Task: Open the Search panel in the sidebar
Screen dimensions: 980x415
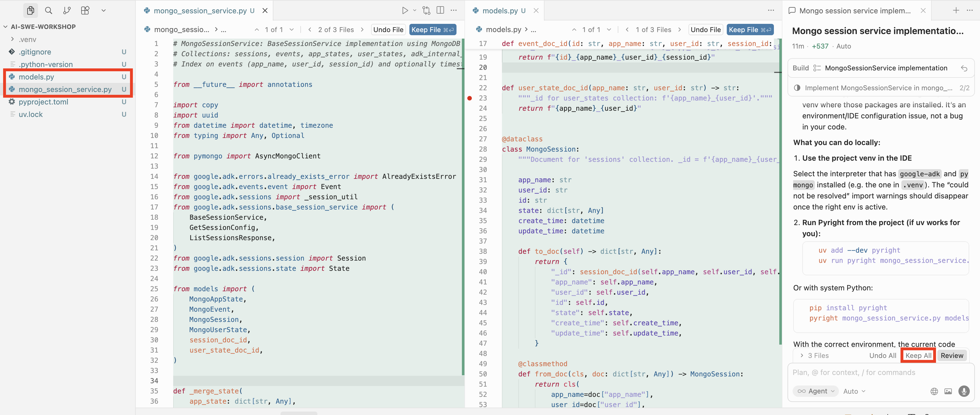Action: tap(49, 10)
